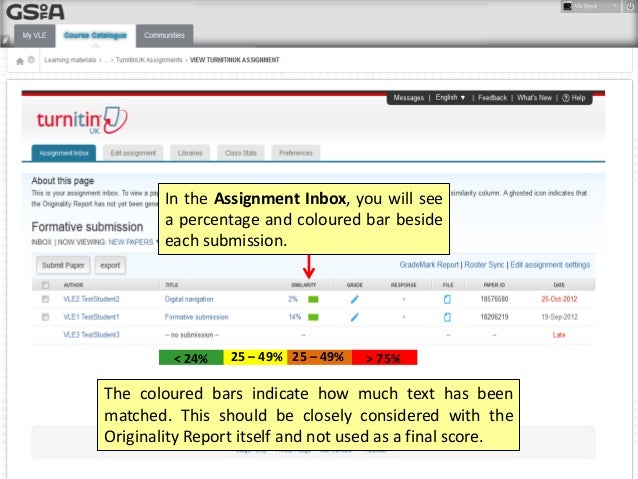Open Edit assignment settings link
The width and height of the screenshot is (638, 479).
(x=550, y=265)
